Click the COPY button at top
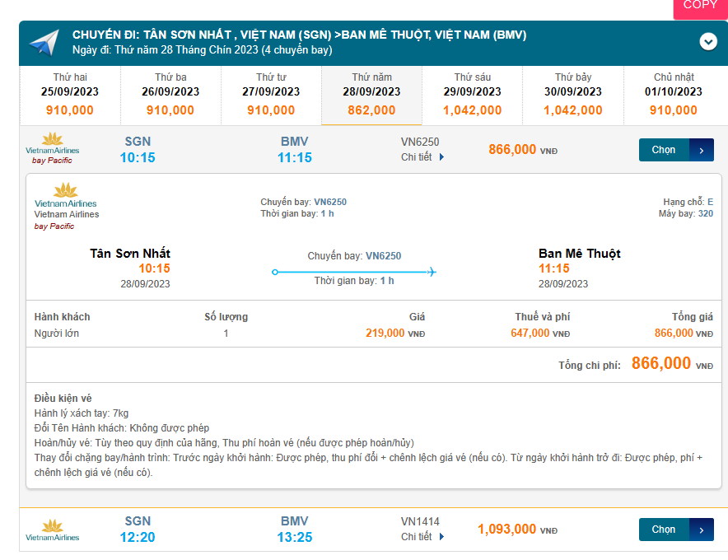Image resolution: width=728 pixels, height=560 pixels. (700, 7)
